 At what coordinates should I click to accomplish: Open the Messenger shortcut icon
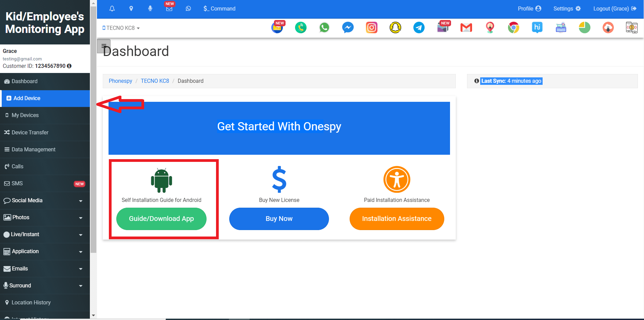tap(348, 27)
